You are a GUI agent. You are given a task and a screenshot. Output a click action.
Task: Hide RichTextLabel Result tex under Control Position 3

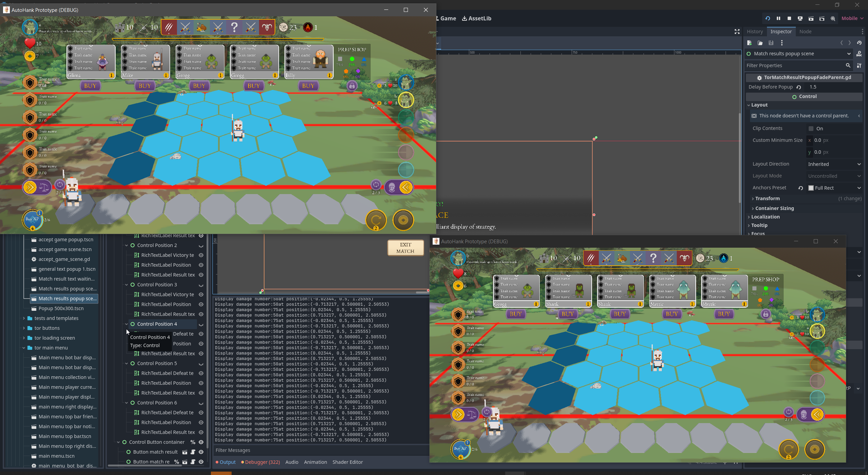coord(201,314)
